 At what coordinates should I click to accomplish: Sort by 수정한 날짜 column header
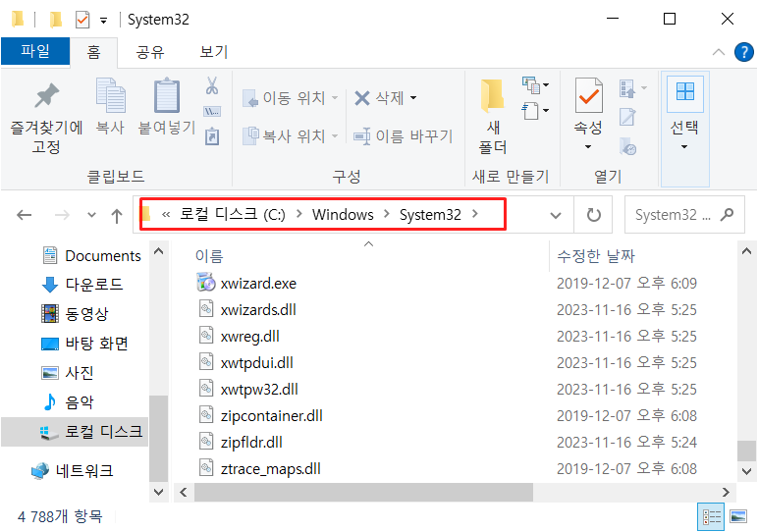pyautogui.click(x=596, y=255)
